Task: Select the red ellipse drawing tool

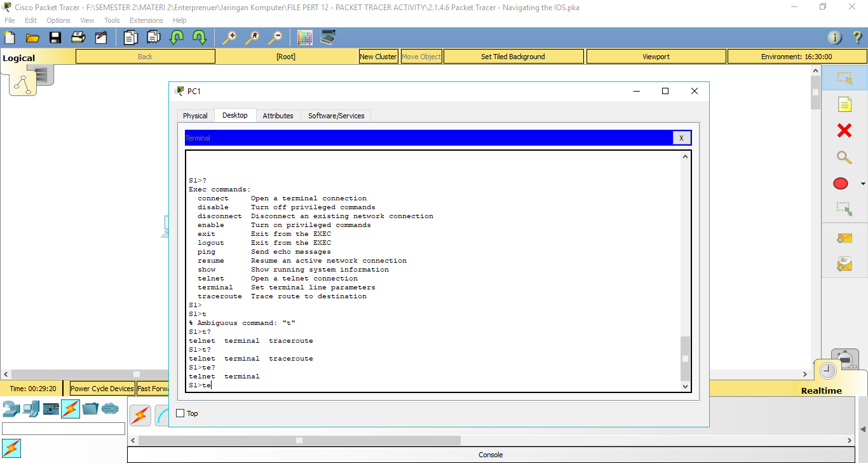Action: click(841, 184)
